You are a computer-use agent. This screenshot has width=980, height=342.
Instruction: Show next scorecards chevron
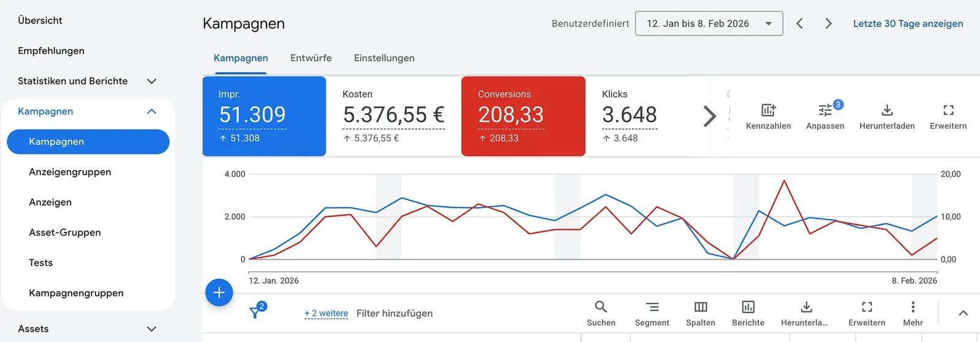709,116
